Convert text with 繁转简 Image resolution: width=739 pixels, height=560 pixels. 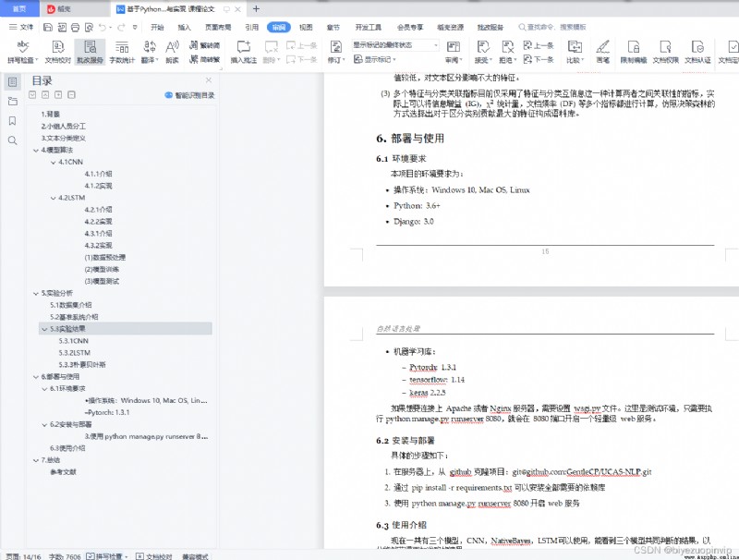coord(204,45)
